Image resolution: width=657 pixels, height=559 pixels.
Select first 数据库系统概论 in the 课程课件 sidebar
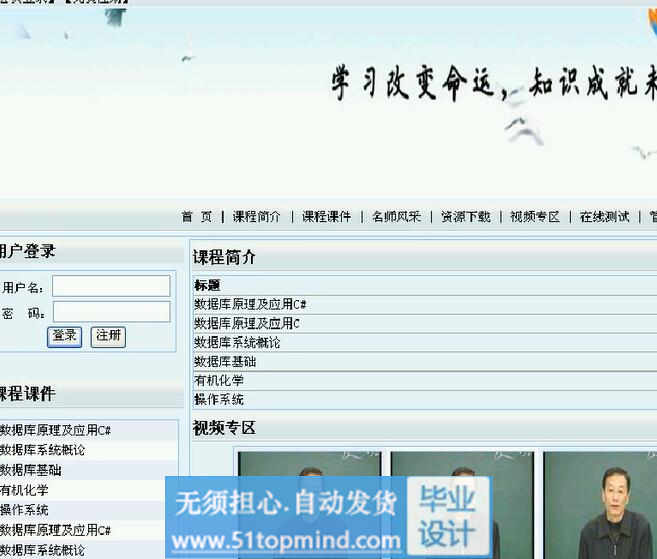point(42,450)
